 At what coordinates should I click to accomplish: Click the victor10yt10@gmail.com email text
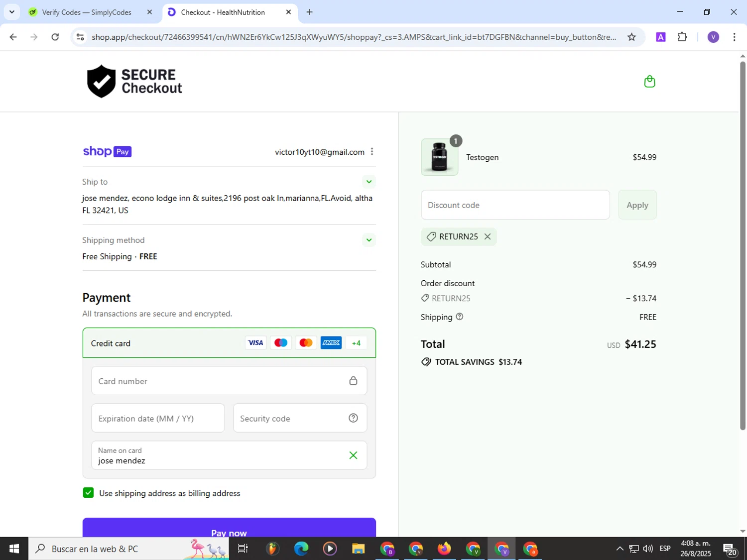[320, 152]
